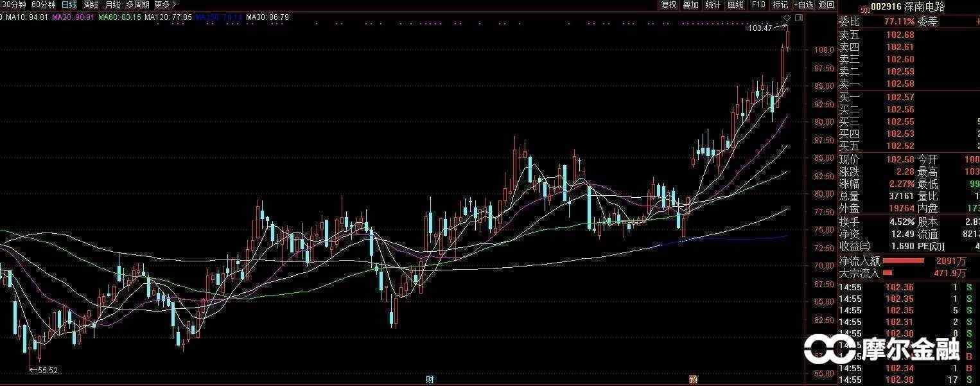Open the 复权 price adjustment menu
Viewport: 980px width, 386px height.
pyautogui.click(x=669, y=4)
